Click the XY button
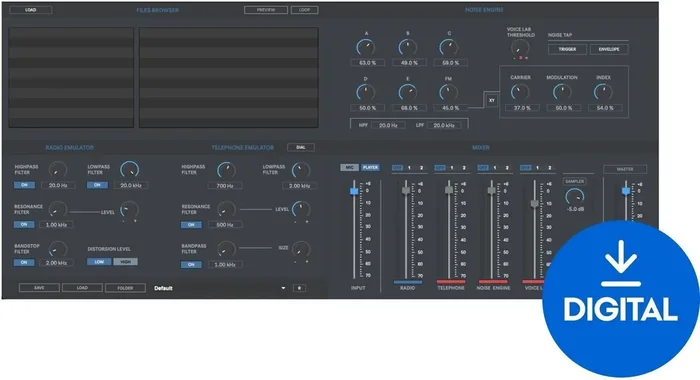The width and height of the screenshot is (700, 380). coord(492,100)
